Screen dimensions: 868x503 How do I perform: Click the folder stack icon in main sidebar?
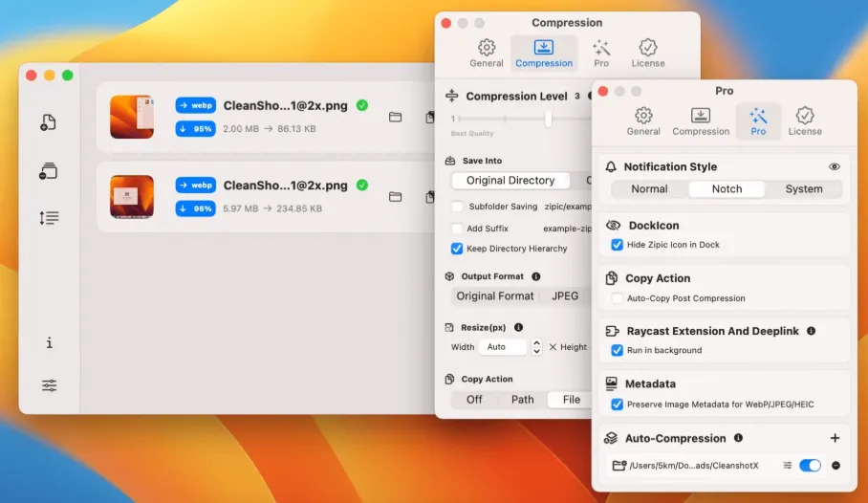click(48, 170)
